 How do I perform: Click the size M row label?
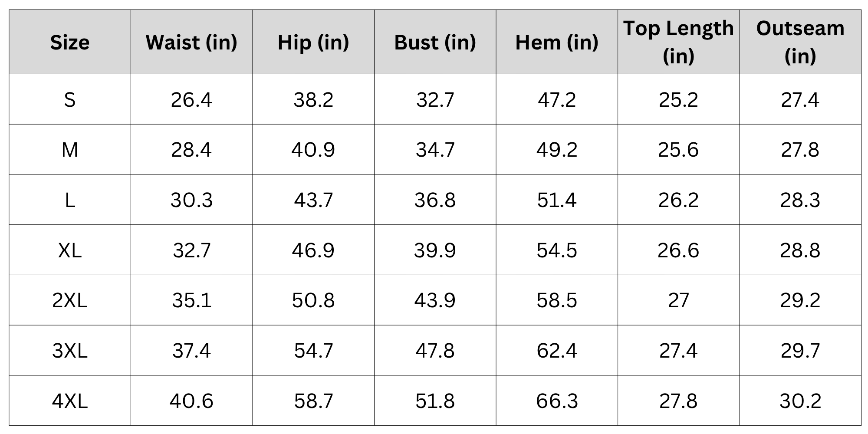click(70, 150)
